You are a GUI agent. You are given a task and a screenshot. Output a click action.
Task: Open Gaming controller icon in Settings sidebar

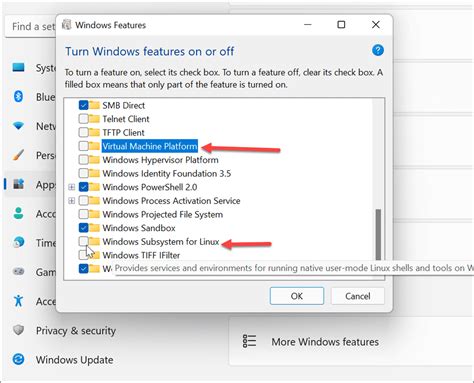point(18,271)
